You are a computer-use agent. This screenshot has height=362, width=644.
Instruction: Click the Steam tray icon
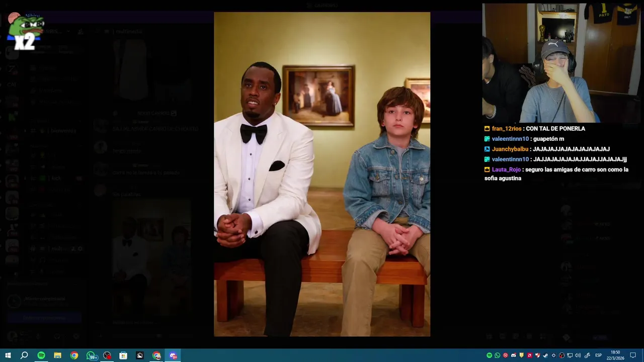[545, 355]
